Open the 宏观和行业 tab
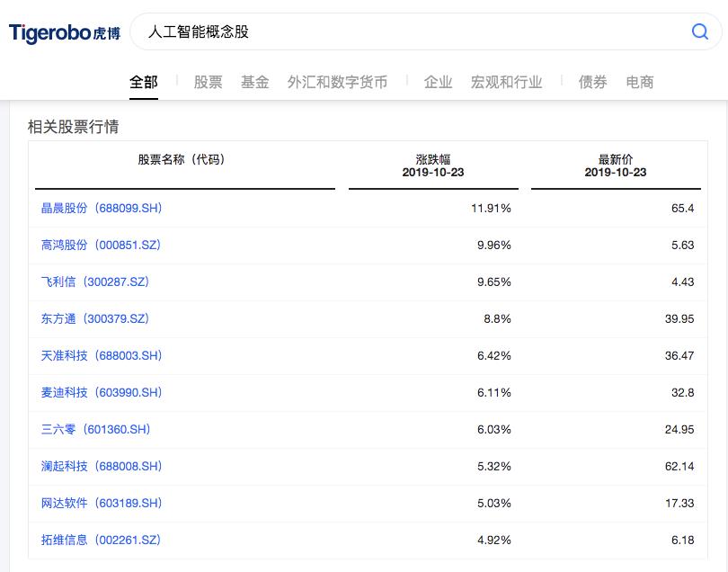Image resolution: width=728 pixels, height=572 pixels. (506, 82)
